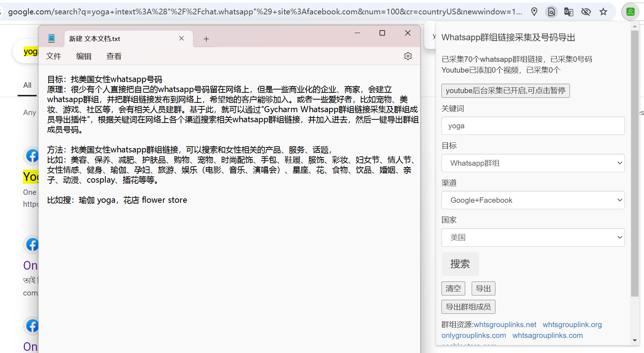Open the 文件 menu in Notepad
644x353 pixels.
pyautogui.click(x=54, y=56)
